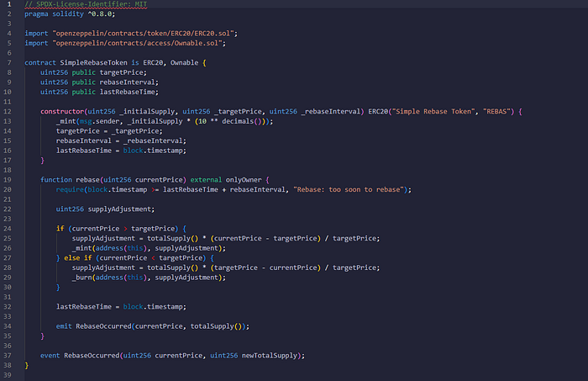This screenshot has width=588, height=381.
Task: Click the newTotalSupply parameter
Action: tap(270, 356)
